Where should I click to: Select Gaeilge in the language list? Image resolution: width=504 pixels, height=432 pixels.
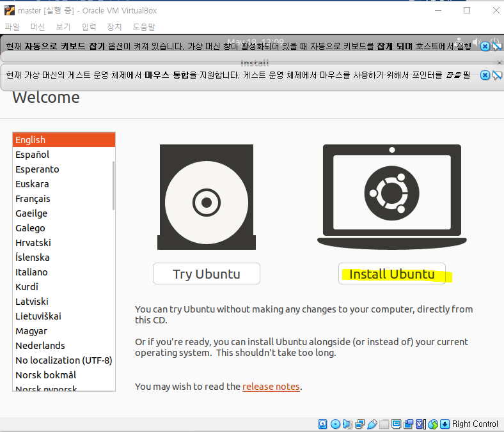click(64, 213)
